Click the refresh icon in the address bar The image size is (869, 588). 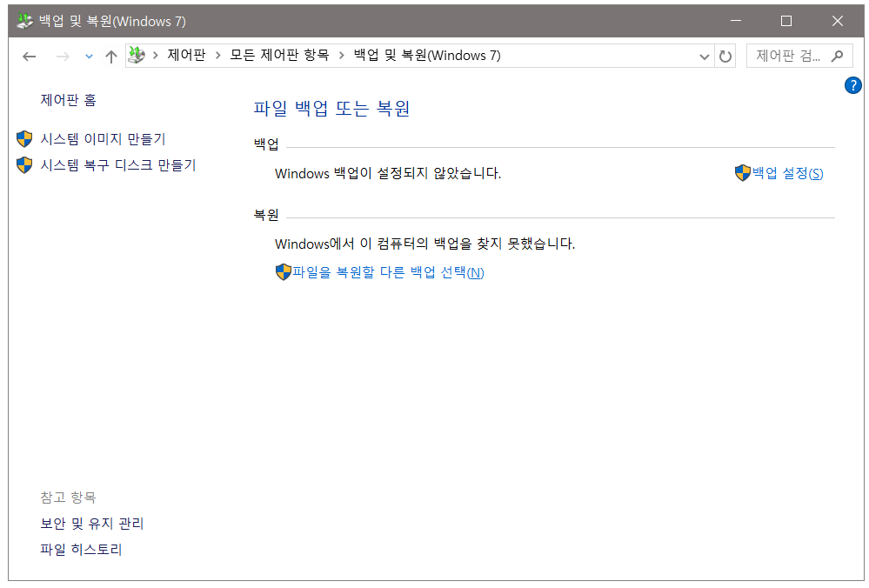726,56
